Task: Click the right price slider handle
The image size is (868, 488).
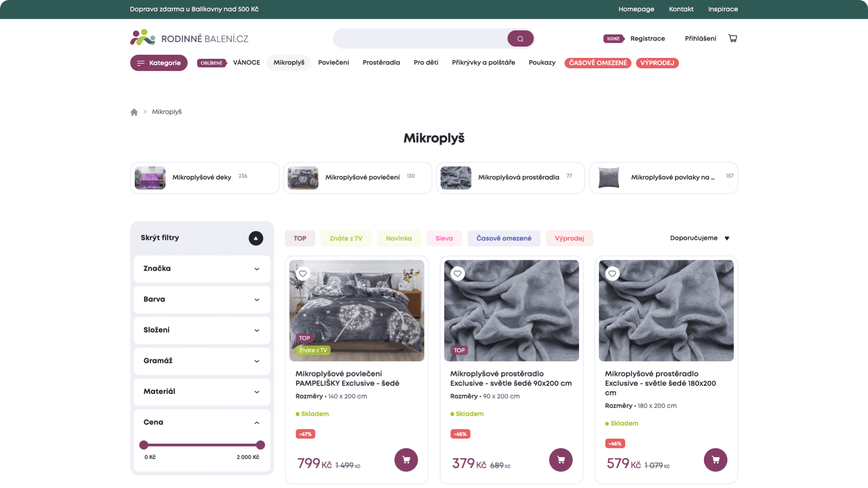Action: (x=260, y=445)
